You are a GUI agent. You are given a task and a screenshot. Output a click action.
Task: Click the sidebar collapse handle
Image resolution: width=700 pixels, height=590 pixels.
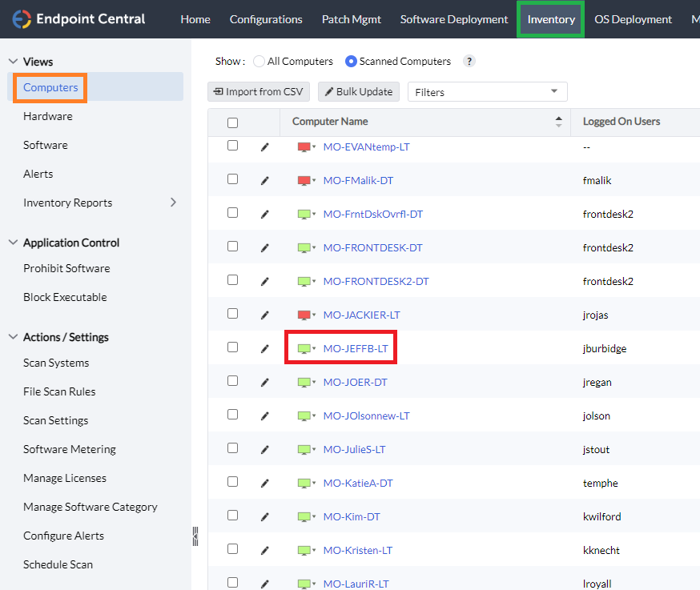pyautogui.click(x=195, y=536)
